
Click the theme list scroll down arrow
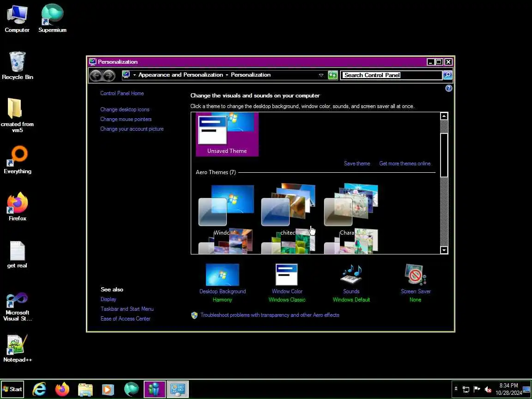(444, 250)
